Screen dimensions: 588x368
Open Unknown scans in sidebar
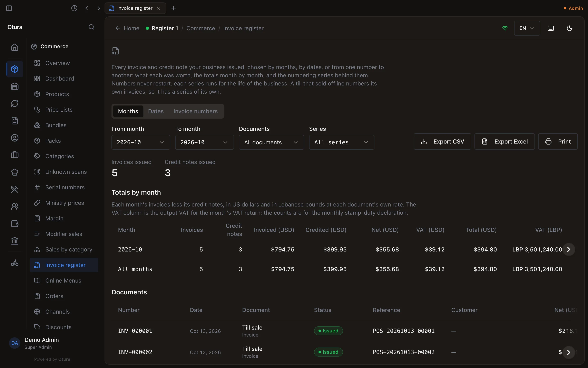click(64, 172)
